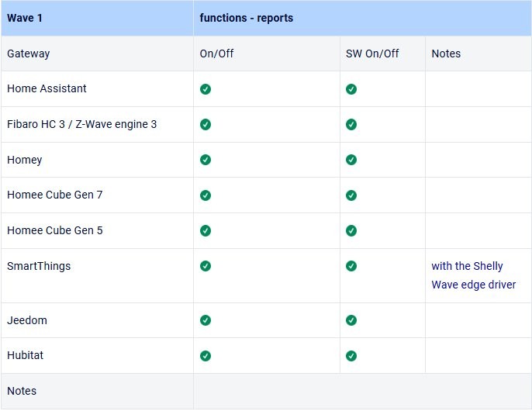Viewport: 532px width, 411px height.
Task: Click the Home Assistant On/Off checkmark icon
Action: point(206,89)
